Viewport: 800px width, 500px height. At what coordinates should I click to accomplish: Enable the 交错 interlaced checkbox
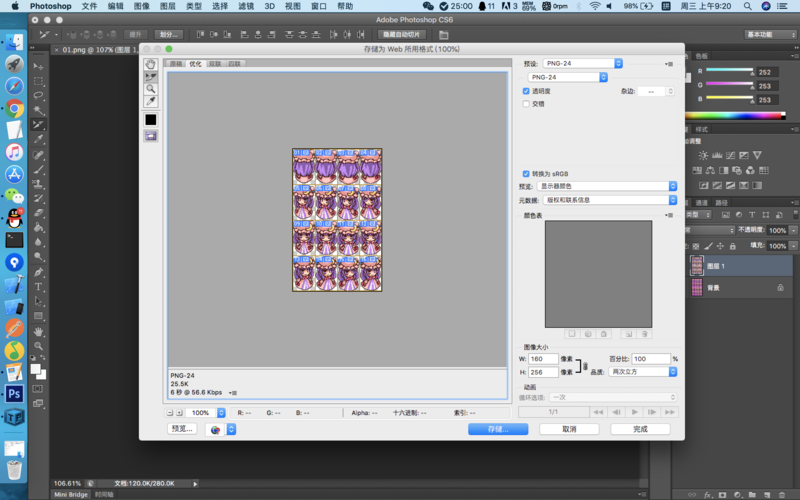(526, 104)
